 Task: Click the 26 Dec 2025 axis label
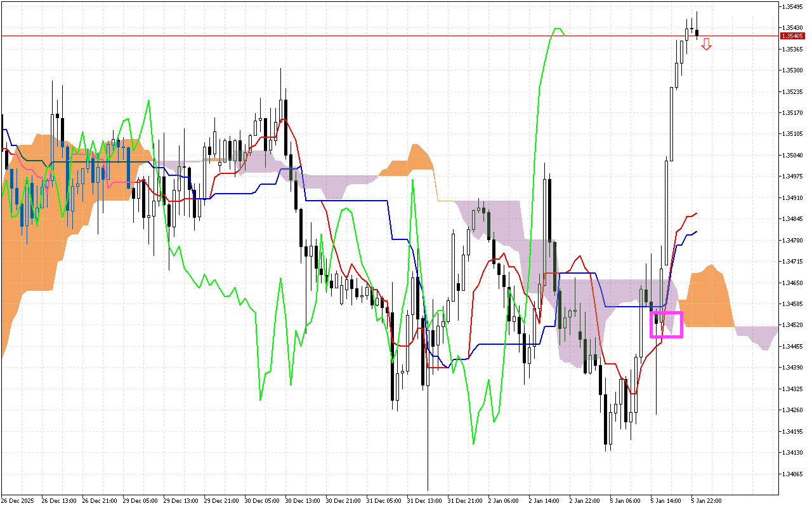pyautogui.click(x=17, y=500)
